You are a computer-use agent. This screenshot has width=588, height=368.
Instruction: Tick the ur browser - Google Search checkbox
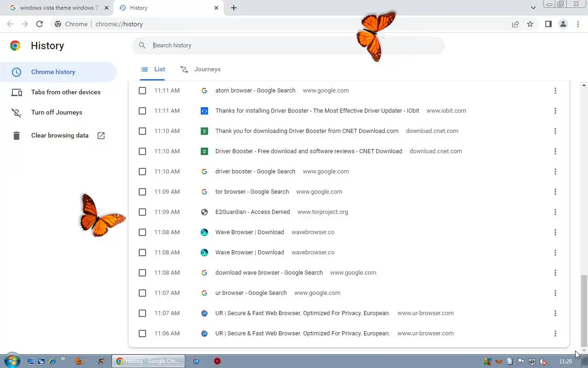(x=142, y=293)
